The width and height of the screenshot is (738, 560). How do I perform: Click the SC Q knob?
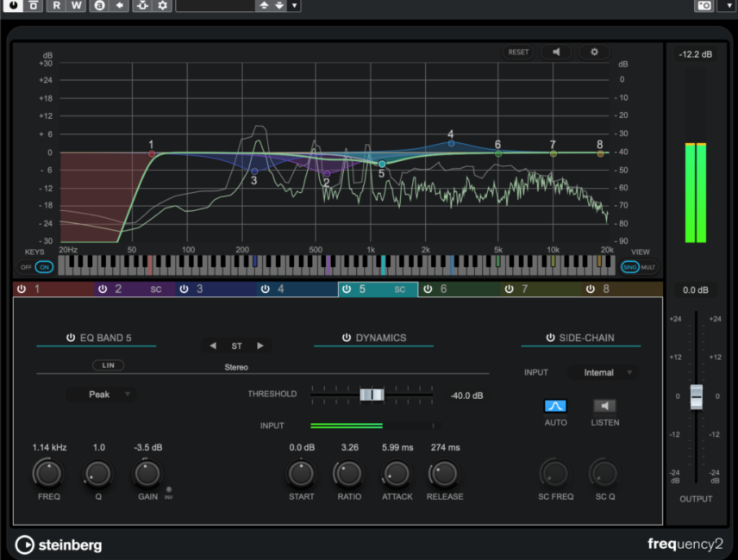point(604,473)
